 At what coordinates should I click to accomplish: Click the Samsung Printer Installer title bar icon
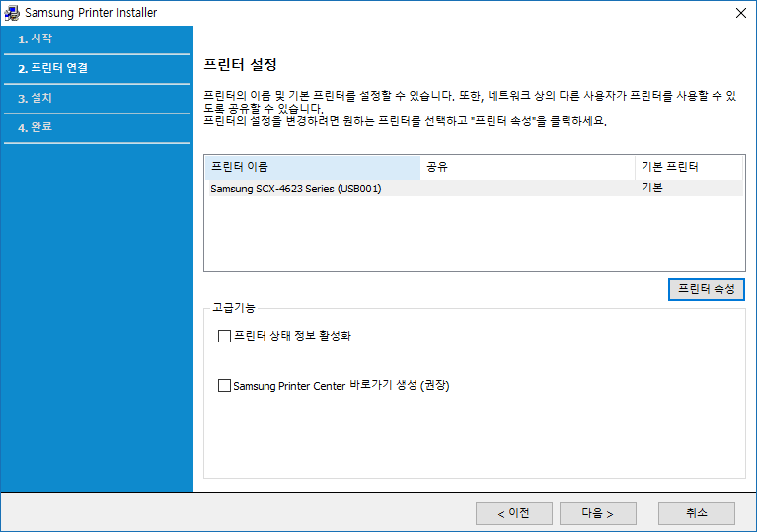click(12, 13)
